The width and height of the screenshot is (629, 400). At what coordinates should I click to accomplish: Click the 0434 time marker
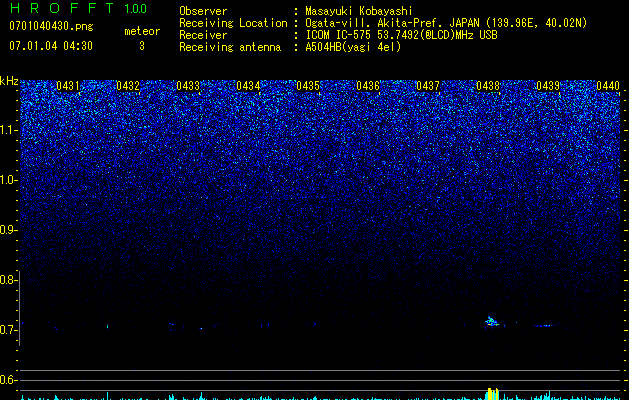click(x=248, y=86)
